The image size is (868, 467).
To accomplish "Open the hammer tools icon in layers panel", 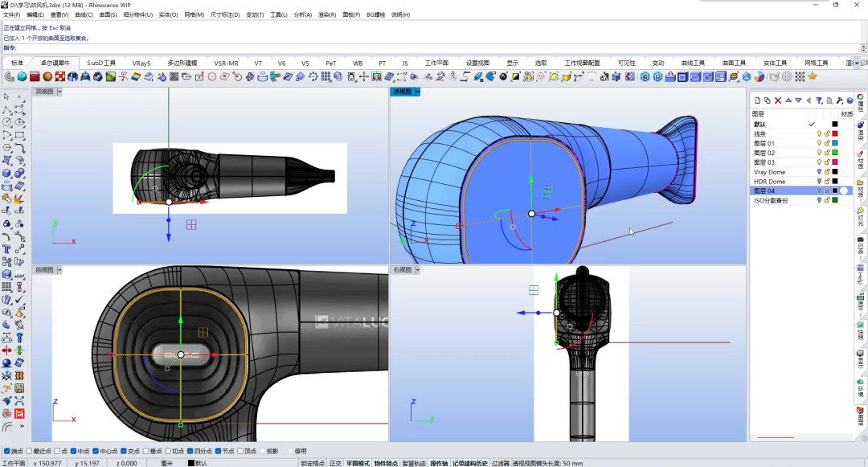I will tap(840, 100).
